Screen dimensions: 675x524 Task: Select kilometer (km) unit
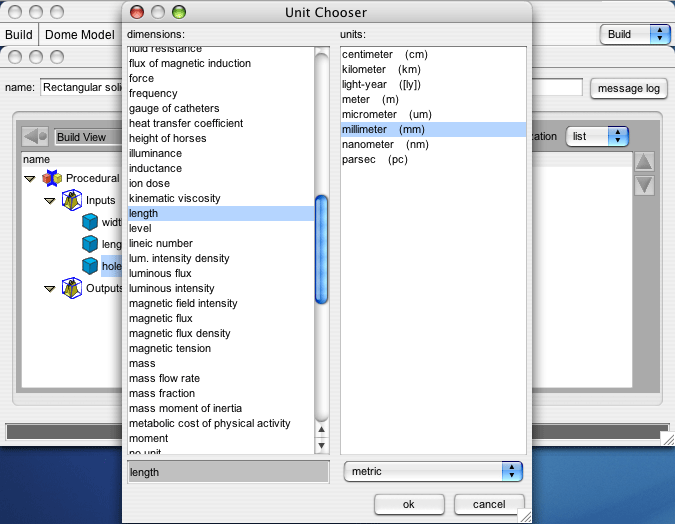tap(433, 70)
